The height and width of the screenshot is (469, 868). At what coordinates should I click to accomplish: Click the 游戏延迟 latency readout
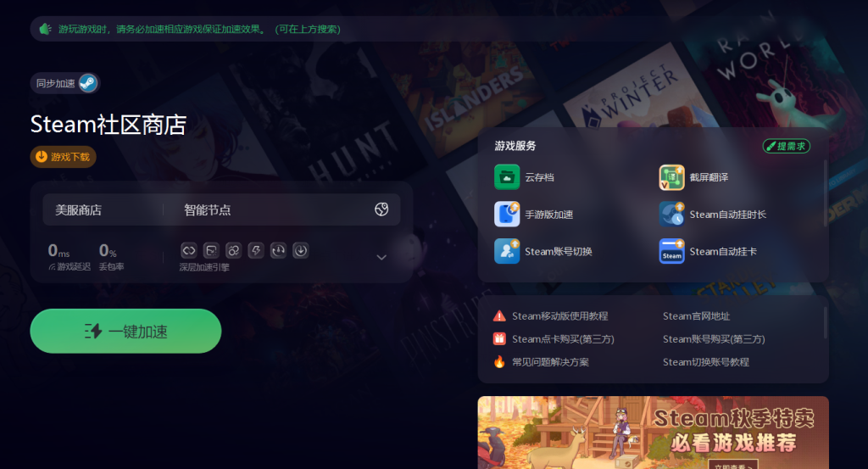pyautogui.click(x=69, y=257)
